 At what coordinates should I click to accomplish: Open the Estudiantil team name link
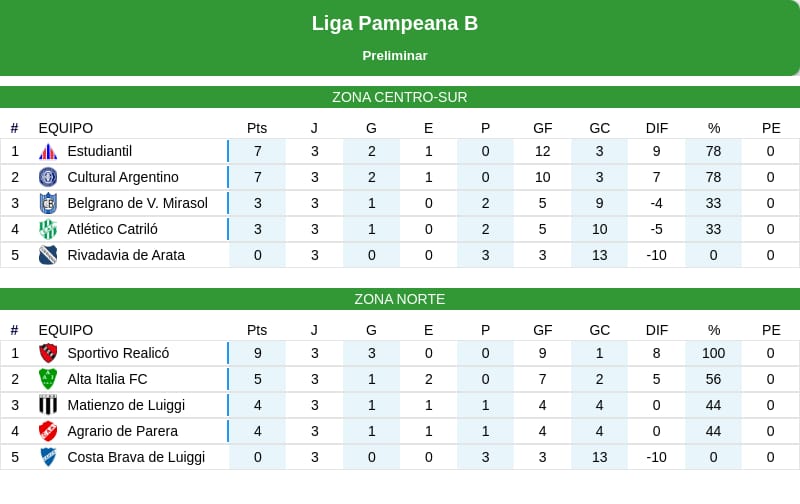click(x=99, y=152)
